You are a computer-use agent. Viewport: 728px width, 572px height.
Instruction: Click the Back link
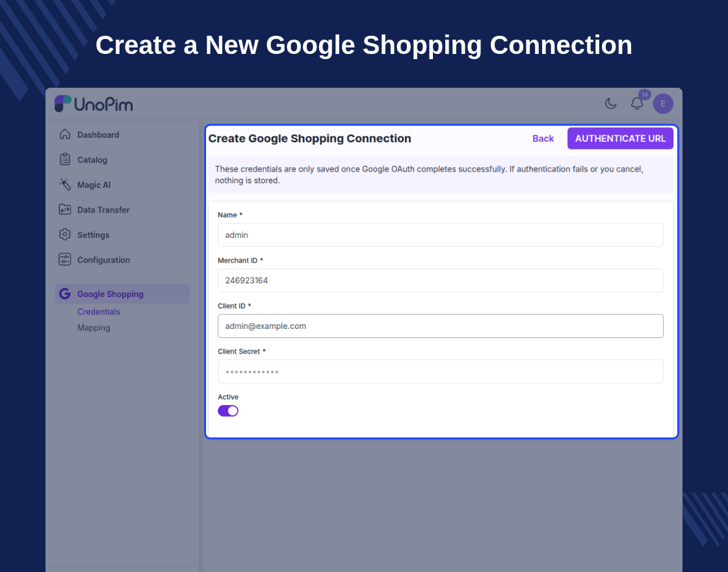point(543,138)
